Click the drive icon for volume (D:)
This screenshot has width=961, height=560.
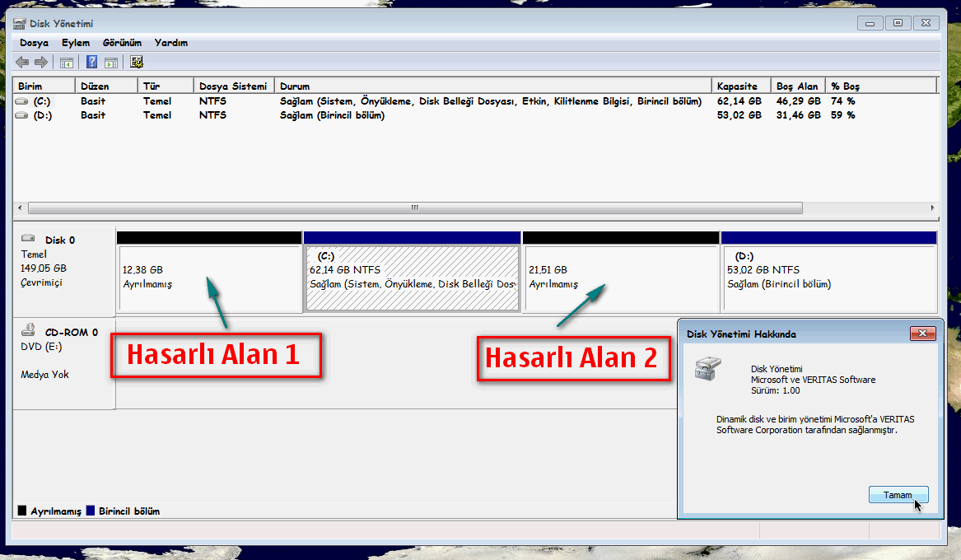click(x=21, y=115)
